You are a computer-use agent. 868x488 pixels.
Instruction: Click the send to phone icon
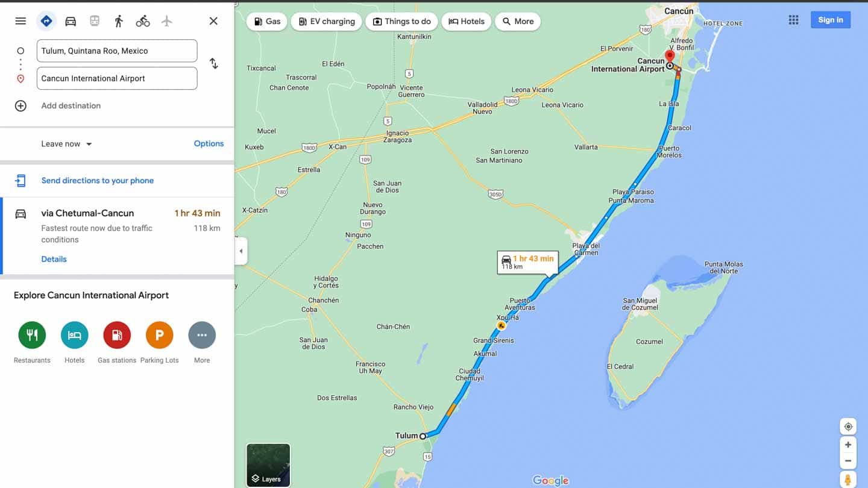(x=20, y=181)
